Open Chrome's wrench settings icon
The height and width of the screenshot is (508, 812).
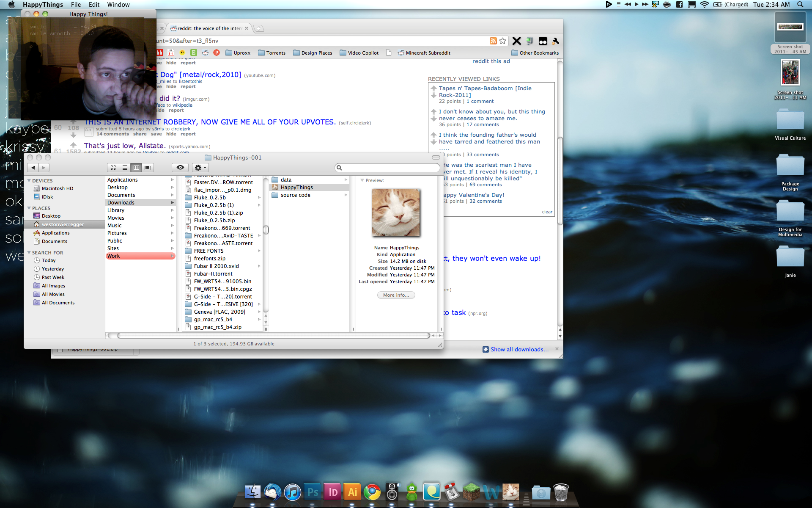(556, 41)
